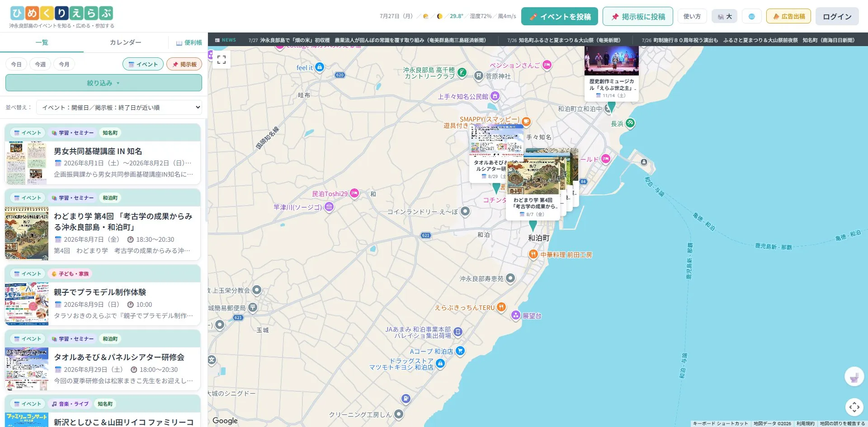The image size is (868, 427).
Task: Click the 城簡易郵便局 post office marker
Action: 253,308
